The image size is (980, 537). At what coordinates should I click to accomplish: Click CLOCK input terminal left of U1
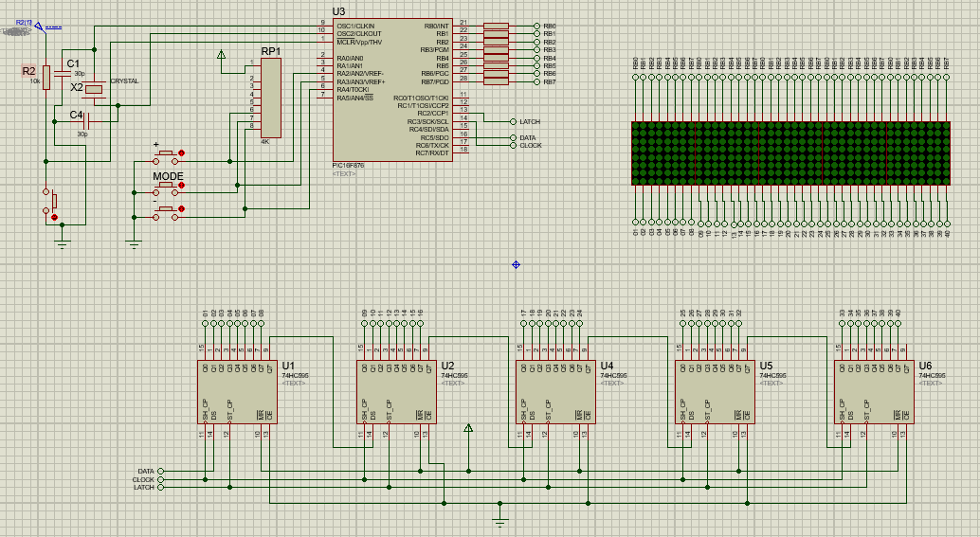point(160,479)
